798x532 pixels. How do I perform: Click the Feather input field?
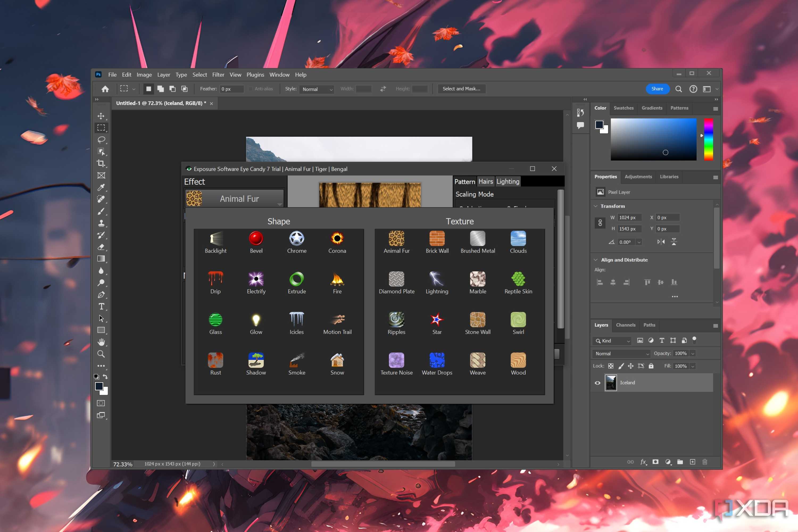coord(232,89)
